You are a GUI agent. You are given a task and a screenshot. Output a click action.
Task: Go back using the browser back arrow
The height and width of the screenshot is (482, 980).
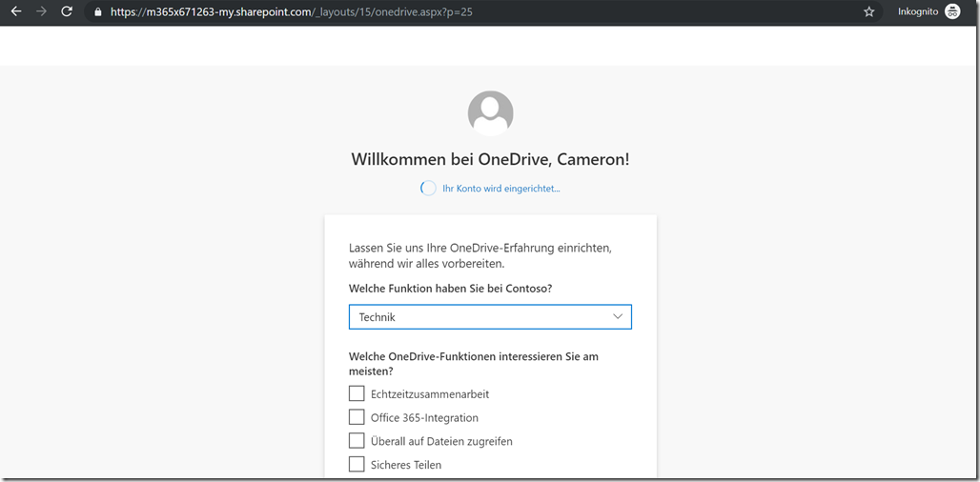16,11
